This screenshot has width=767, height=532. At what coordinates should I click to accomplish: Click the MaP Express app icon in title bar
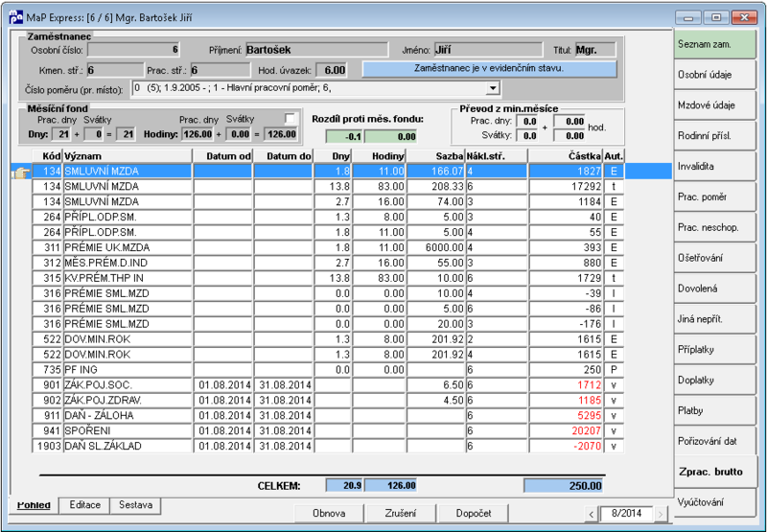pyautogui.click(x=16, y=17)
